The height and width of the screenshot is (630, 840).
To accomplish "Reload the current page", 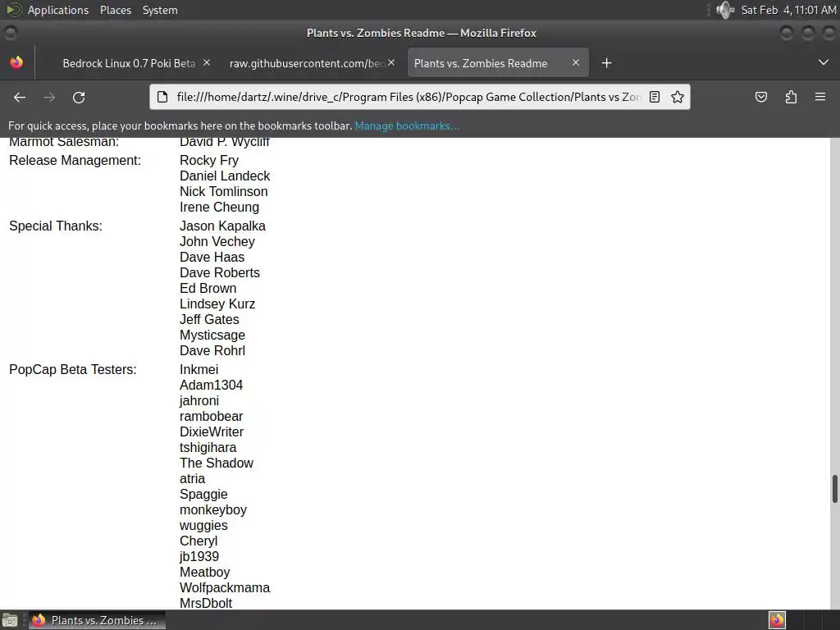I will (79, 97).
